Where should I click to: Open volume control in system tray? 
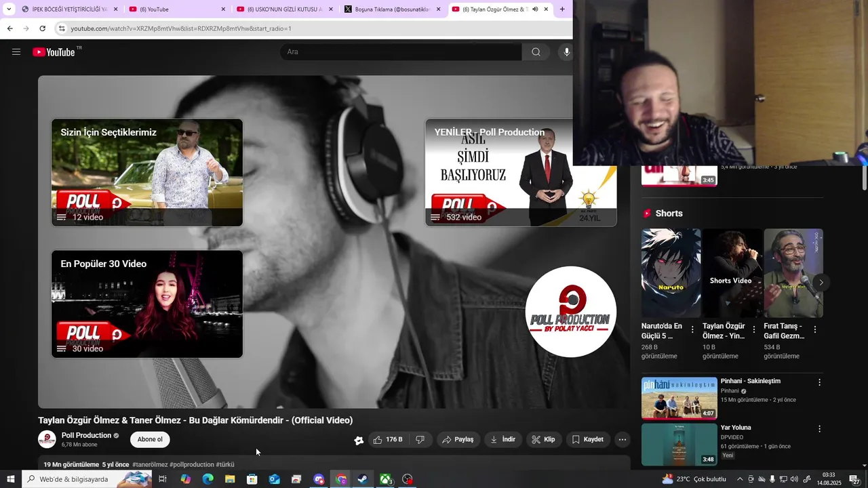(794, 479)
